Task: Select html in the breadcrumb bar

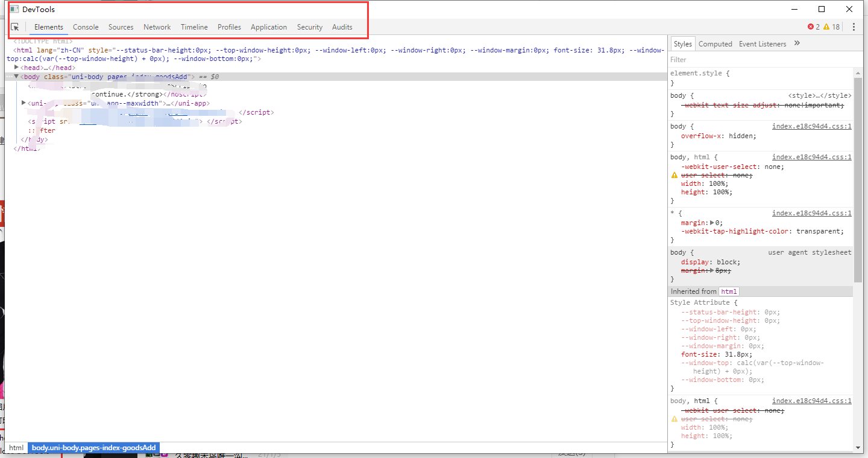Action: tap(16, 448)
